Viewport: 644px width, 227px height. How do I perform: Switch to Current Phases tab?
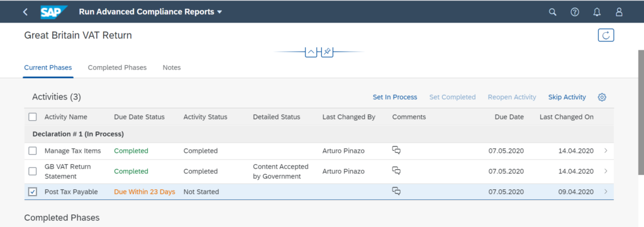48,67
